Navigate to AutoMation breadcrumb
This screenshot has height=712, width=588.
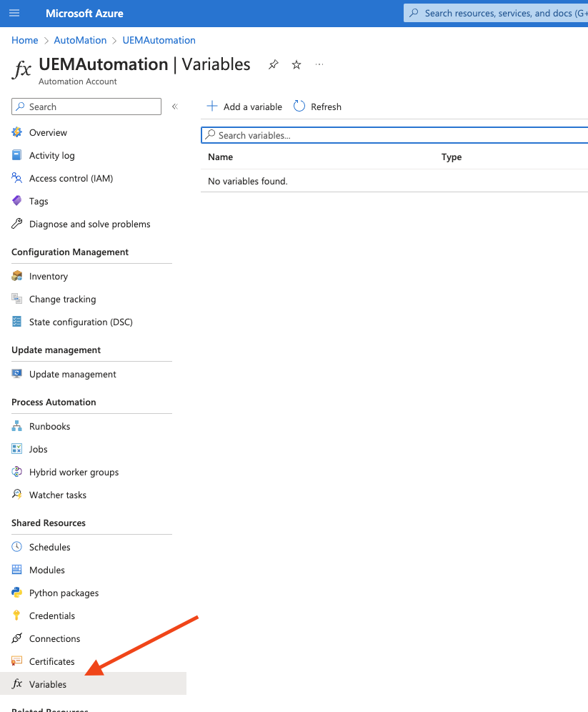[x=80, y=41]
